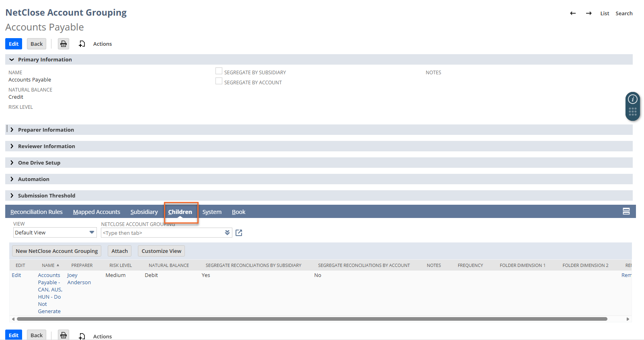Screen dimensions: 644x340
Task: Expand the Preparer Information section
Action: tap(46, 130)
